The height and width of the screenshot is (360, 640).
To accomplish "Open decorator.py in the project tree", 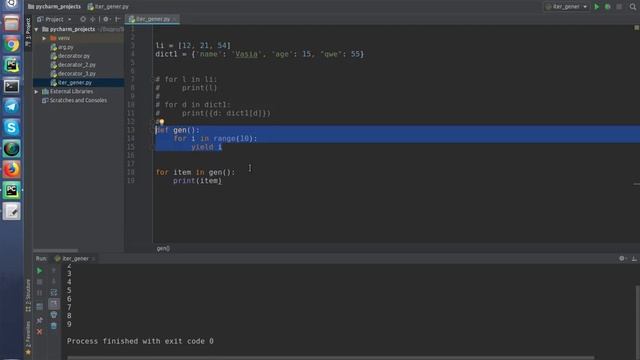I will click(70, 56).
